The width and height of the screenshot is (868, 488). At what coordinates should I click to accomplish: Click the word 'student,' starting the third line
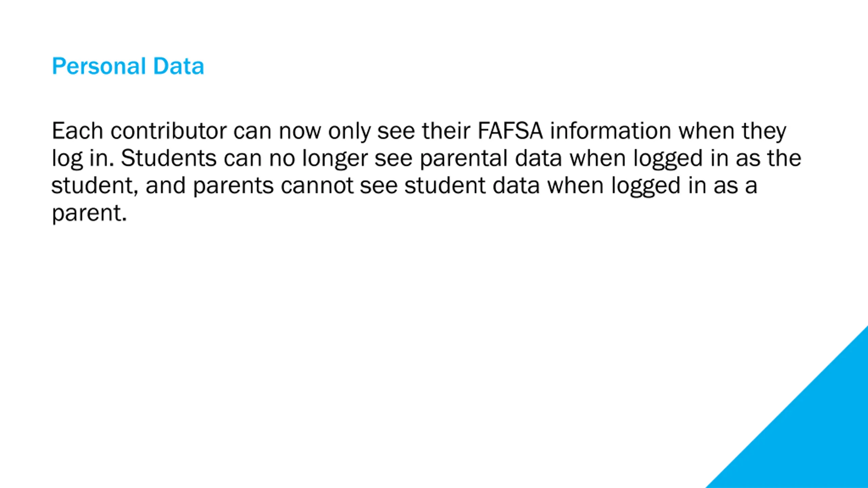(95, 186)
